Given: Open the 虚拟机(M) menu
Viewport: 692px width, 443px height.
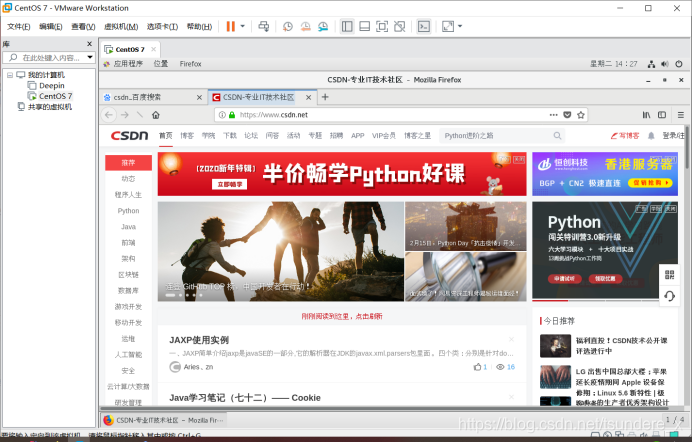Looking at the screenshot, I should pyautogui.click(x=121, y=27).
